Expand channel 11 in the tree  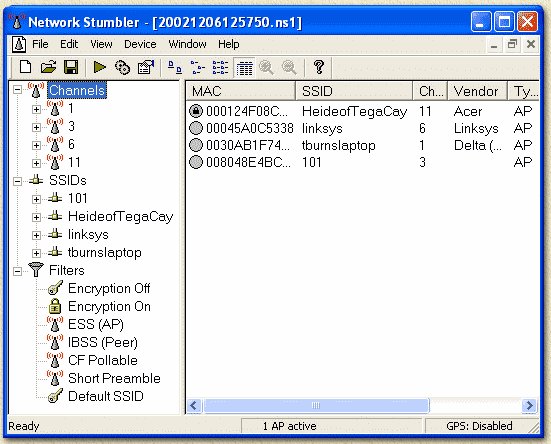[x=36, y=163]
